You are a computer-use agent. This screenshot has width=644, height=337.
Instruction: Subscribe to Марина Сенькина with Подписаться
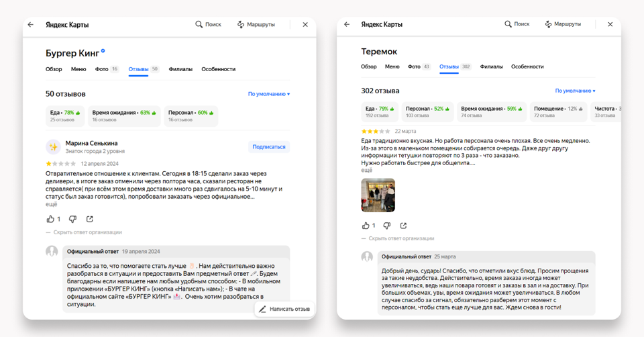269,147
